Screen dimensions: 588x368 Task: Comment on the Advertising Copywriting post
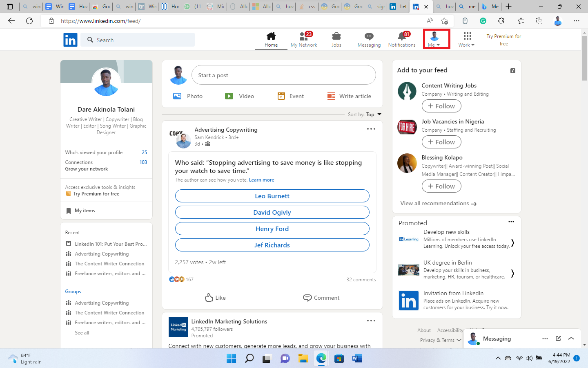point(321,298)
